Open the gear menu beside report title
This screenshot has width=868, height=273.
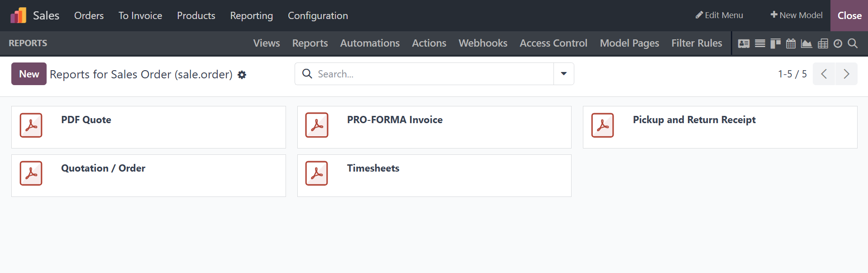(242, 75)
